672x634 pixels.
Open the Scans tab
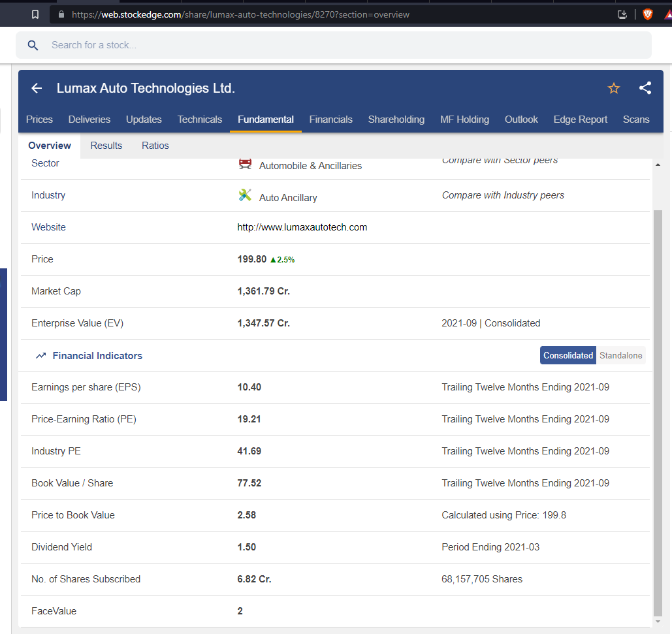[636, 119]
